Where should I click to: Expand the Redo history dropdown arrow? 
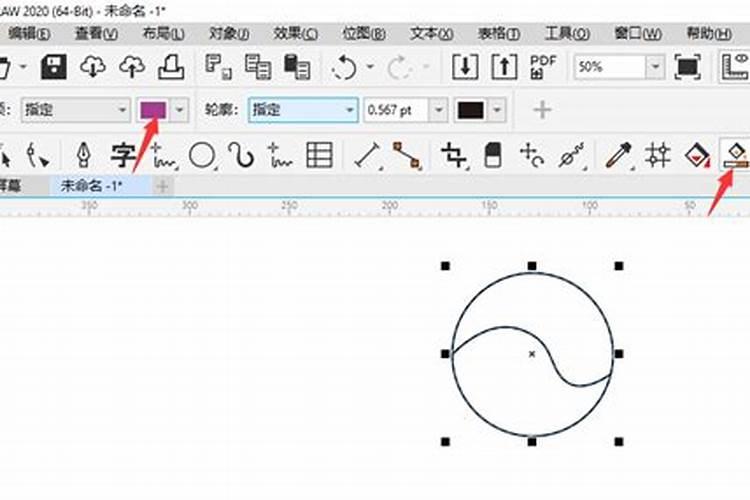pos(425,67)
